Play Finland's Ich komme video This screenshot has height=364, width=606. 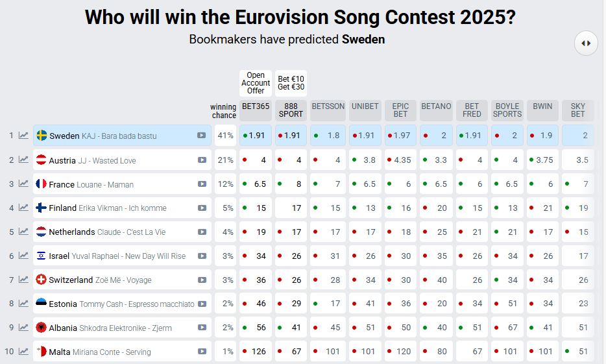pyautogui.click(x=202, y=208)
